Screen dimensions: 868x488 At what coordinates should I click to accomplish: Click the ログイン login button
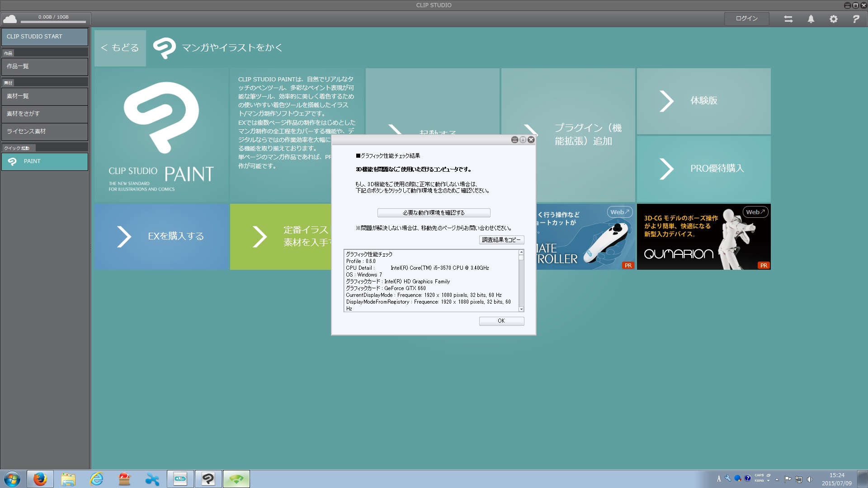(x=746, y=19)
